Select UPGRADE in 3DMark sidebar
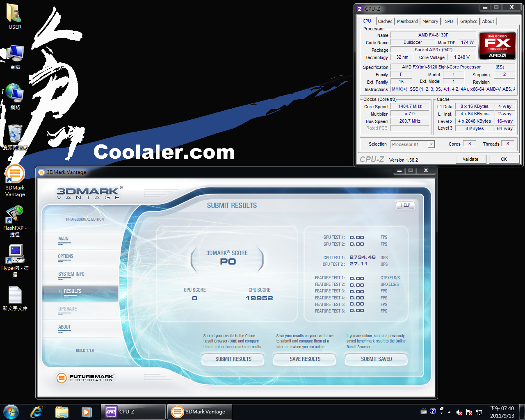Image resolution: width=525 pixels, height=420 pixels. pyautogui.click(x=80, y=311)
